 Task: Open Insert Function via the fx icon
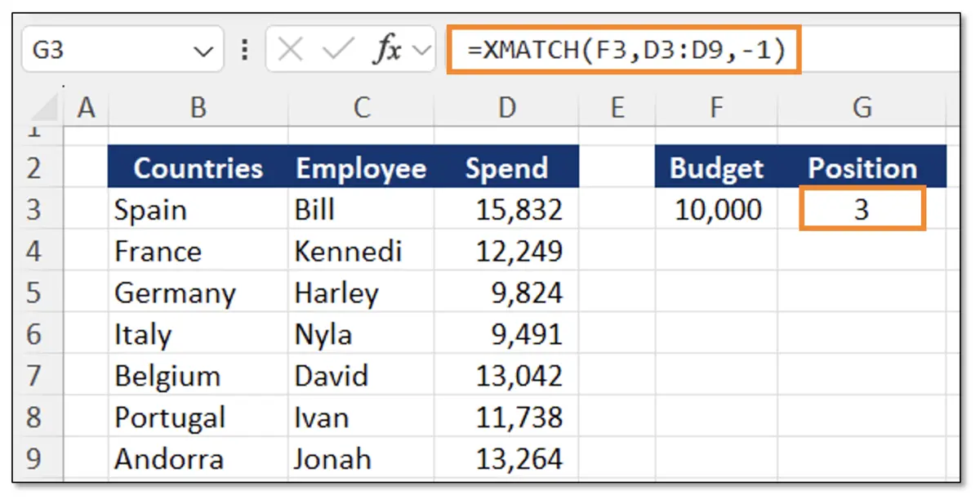[386, 51]
